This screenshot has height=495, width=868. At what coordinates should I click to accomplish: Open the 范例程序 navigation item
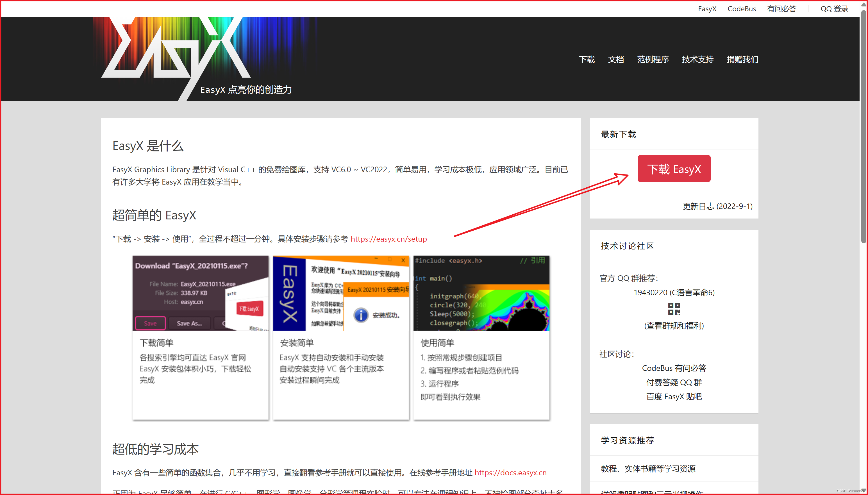coord(653,60)
